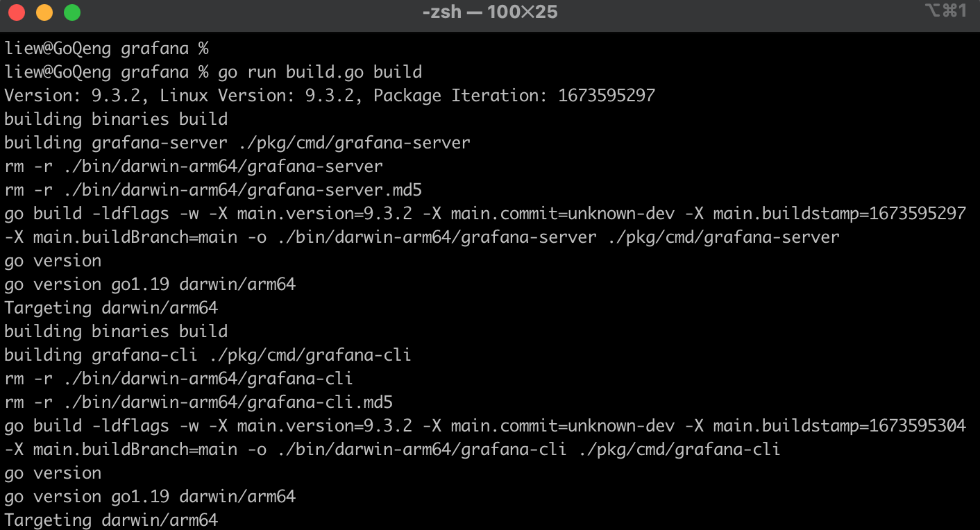Close the terminal with the red button

click(17, 12)
